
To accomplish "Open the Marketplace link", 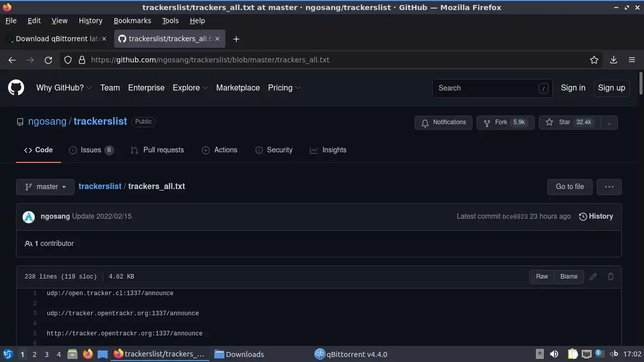I will (238, 87).
